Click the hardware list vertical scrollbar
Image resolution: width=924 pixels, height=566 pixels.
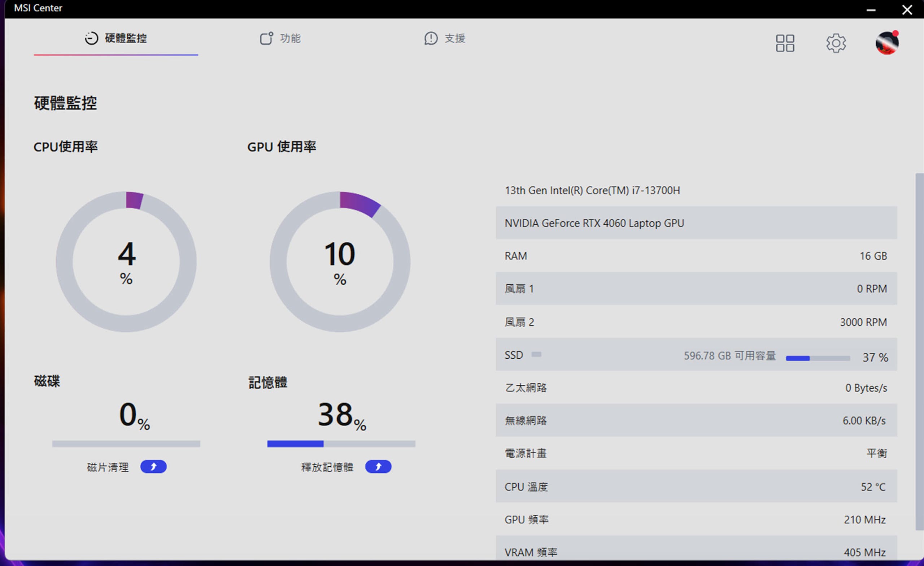pos(920,351)
